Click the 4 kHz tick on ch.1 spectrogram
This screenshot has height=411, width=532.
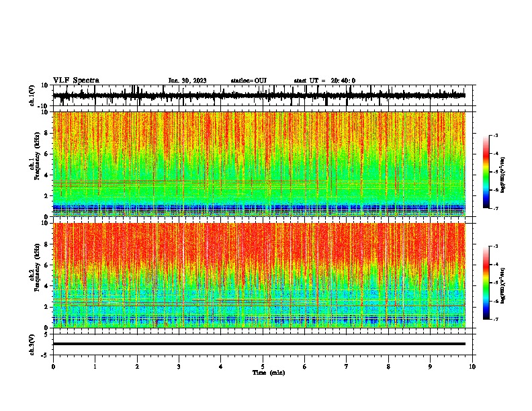point(46,175)
